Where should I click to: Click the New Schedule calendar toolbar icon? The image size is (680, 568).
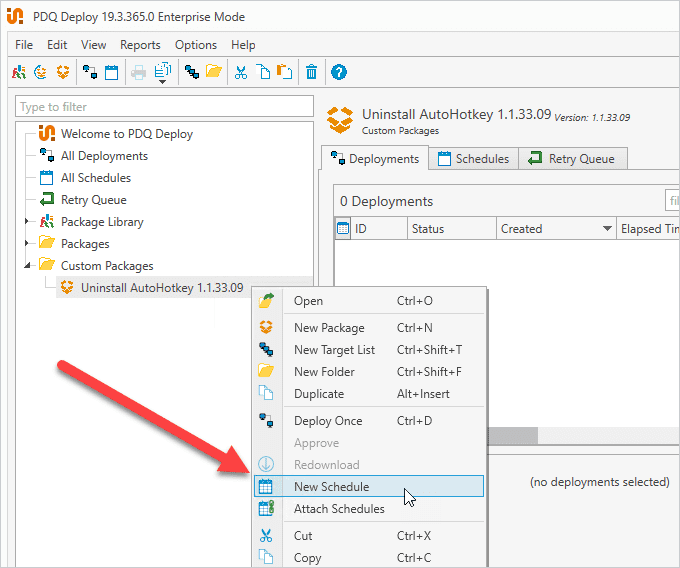(x=111, y=72)
